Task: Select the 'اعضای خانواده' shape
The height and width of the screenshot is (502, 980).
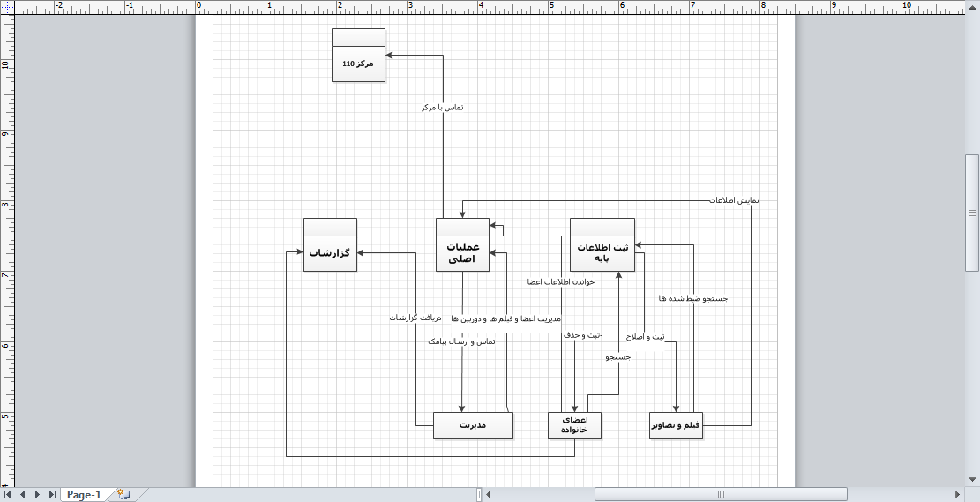Action: pyautogui.click(x=575, y=426)
